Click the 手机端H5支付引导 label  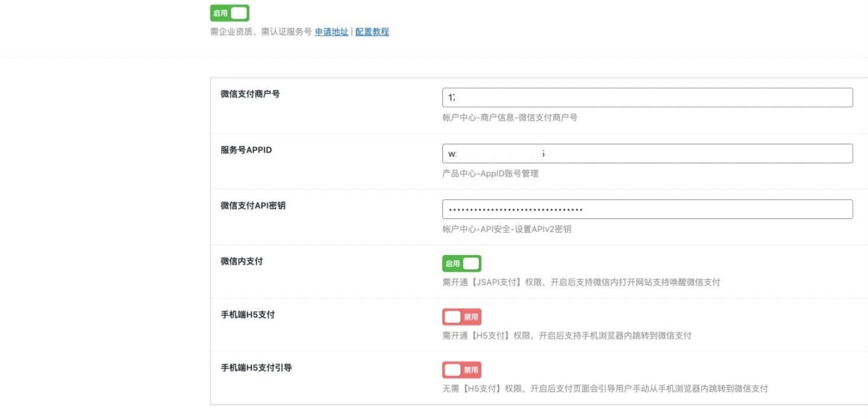pyautogui.click(x=256, y=368)
